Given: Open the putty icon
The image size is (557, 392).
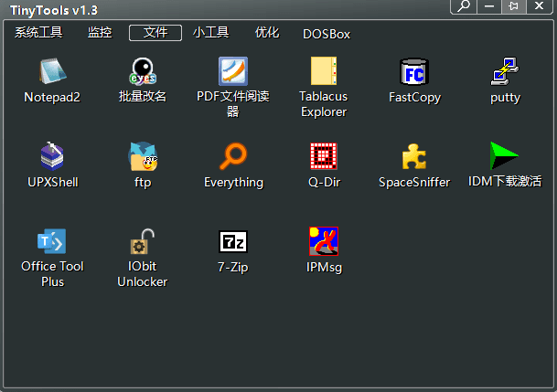Looking at the screenshot, I should [x=505, y=71].
